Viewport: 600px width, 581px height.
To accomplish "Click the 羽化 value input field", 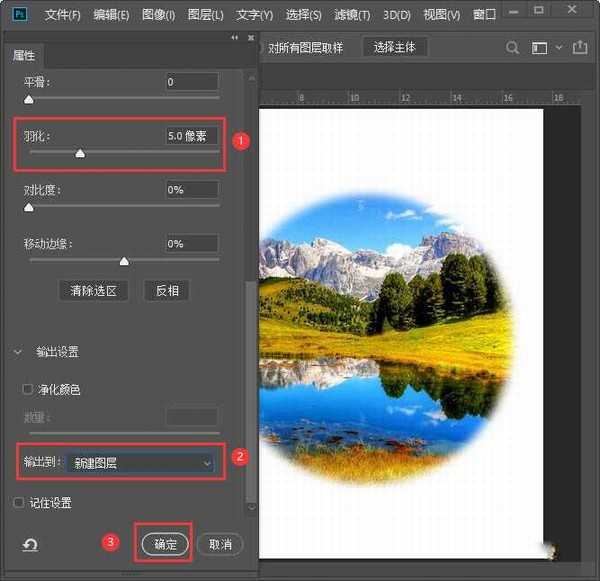I will pyautogui.click(x=192, y=135).
